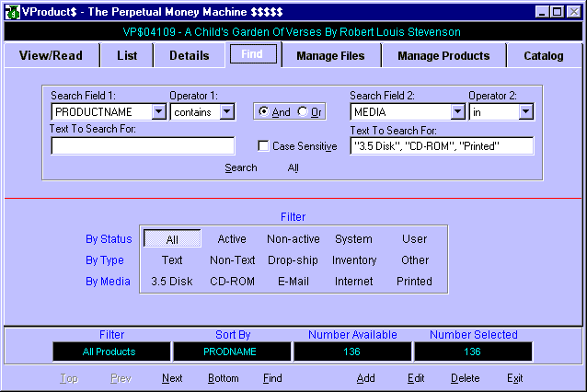Screen dimensions: 587x392
Task: Add a new product record
Action: tap(366, 378)
